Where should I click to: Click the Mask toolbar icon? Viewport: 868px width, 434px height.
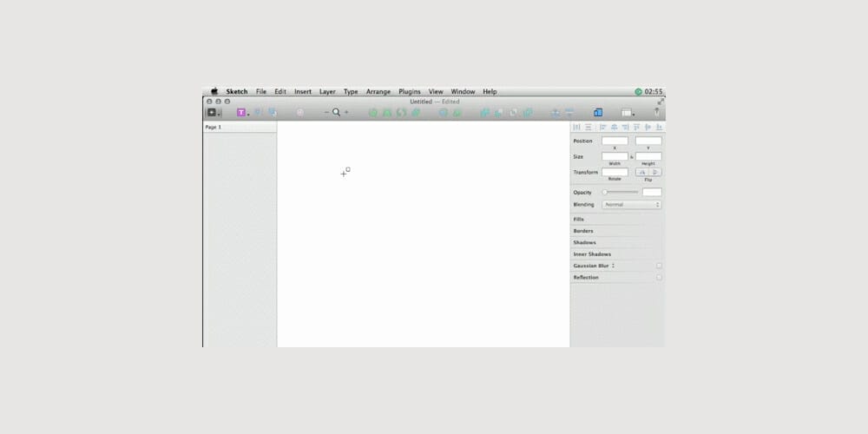click(443, 113)
